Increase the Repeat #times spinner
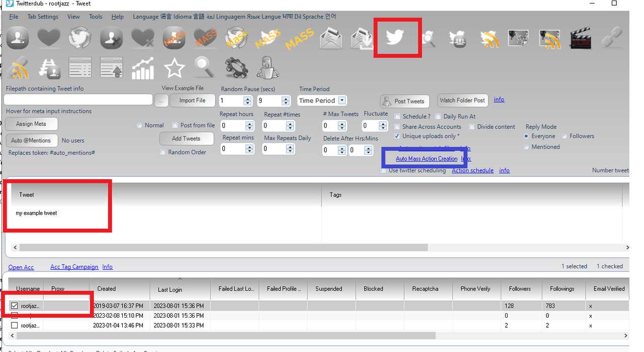Screen dimensions: 644x352 [x=291, y=123]
